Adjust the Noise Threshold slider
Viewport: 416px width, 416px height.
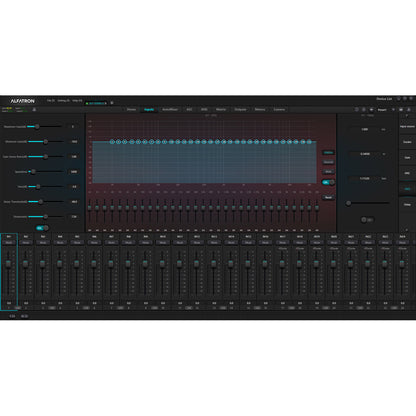tap(45, 202)
